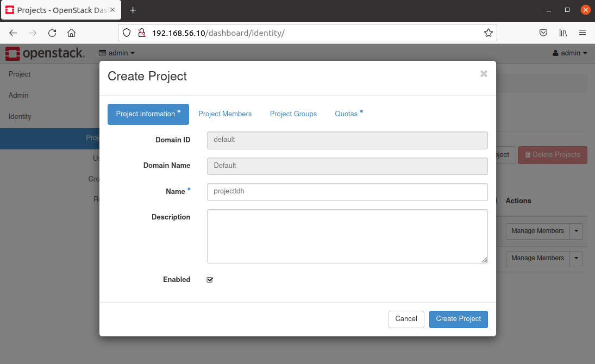
Task: Click inside the Description text area
Action: tap(347, 236)
